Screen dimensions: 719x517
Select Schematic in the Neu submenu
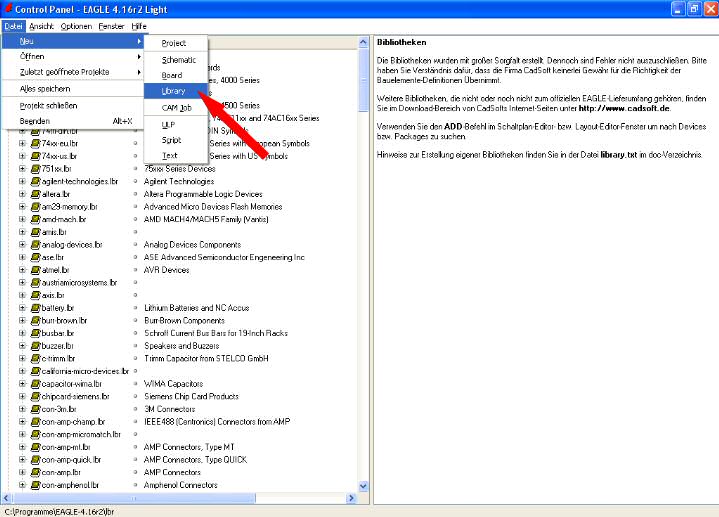(178, 60)
